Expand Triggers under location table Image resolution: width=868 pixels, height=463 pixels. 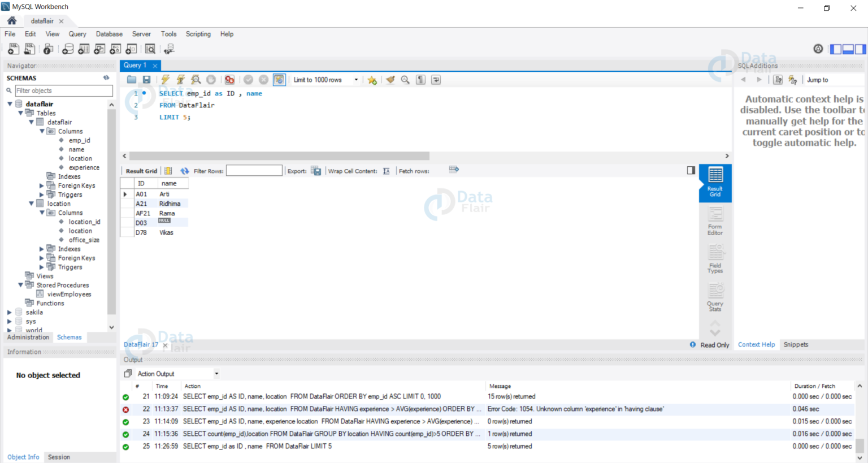(42, 267)
